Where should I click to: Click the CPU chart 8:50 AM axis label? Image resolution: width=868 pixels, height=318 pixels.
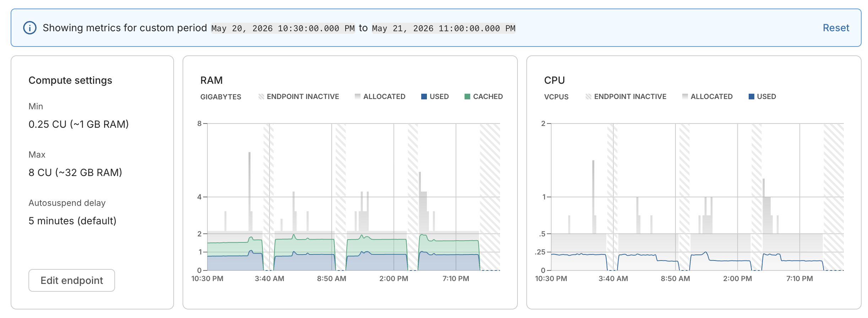point(676,279)
